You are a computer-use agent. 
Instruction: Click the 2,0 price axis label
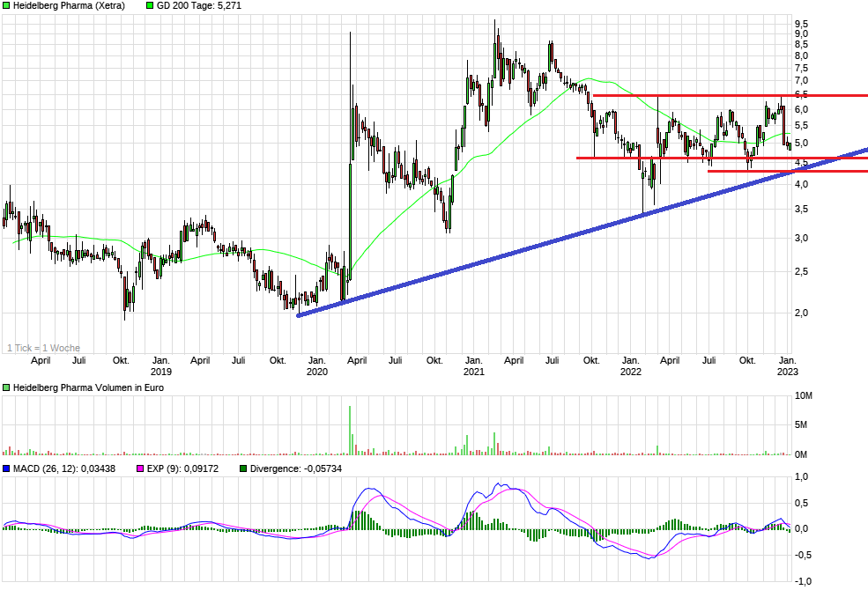pyautogui.click(x=801, y=313)
